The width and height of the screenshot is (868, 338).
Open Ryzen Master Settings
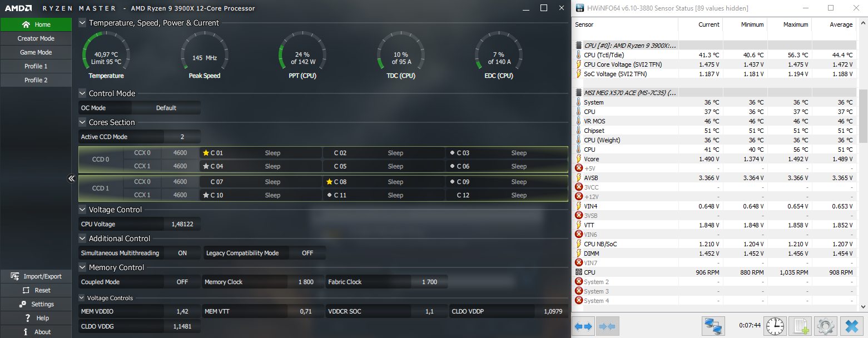click(36, 304)
